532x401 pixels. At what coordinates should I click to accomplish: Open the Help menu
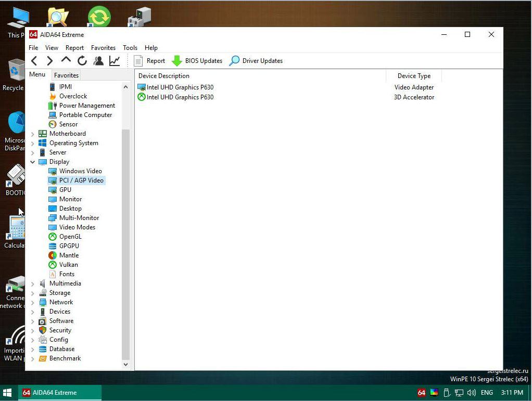coord(151,48)
